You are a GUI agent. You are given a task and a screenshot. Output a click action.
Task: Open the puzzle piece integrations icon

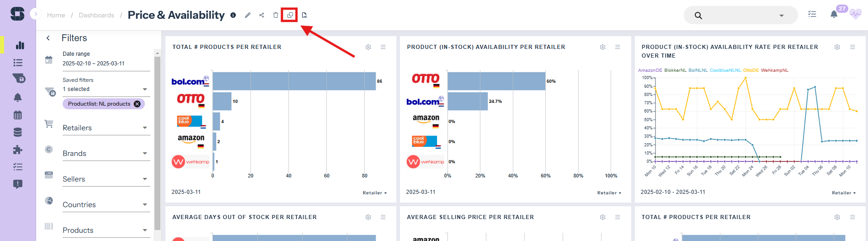18,150
